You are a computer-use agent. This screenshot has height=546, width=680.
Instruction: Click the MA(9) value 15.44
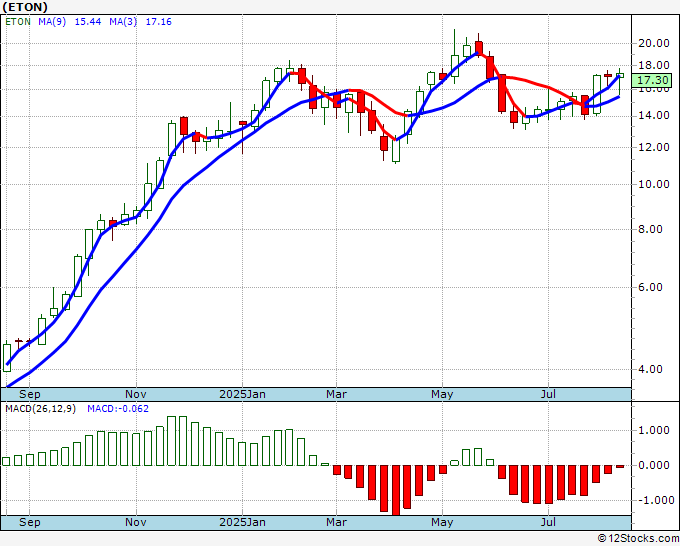click(88, 22)
